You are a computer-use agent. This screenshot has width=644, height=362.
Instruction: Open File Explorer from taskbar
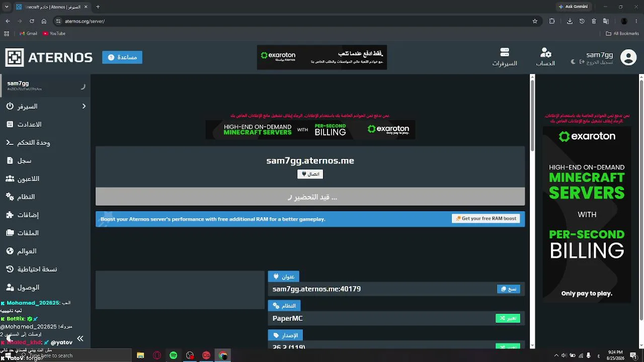click(140, 355)
